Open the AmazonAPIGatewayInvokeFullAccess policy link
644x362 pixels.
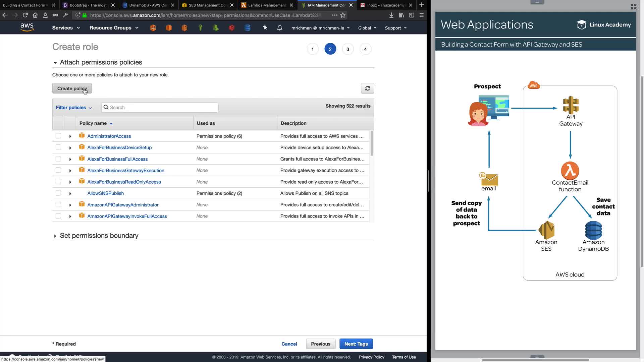click(x=127, y=216)
